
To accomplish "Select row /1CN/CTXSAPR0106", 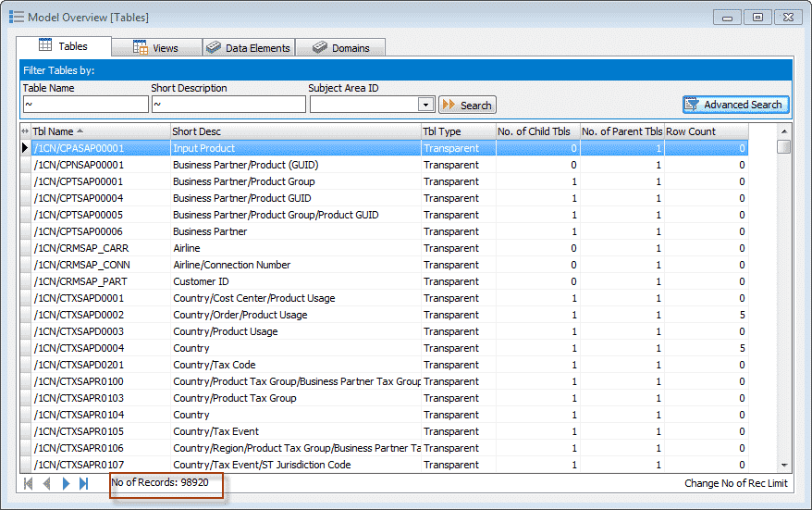I will click(384, 448).
